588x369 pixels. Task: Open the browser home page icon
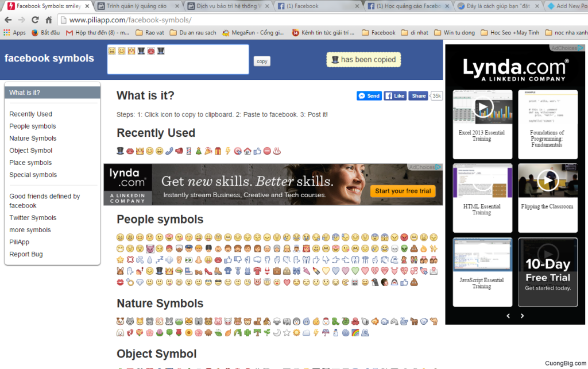click(49, 20)
